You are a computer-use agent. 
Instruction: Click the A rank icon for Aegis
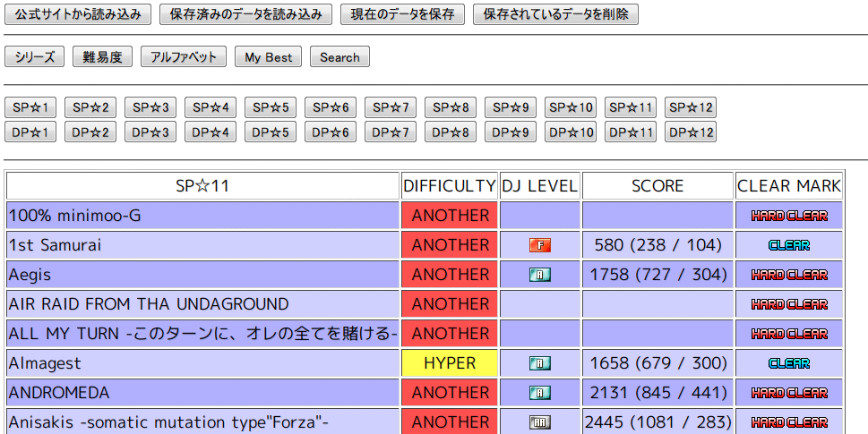540,275
